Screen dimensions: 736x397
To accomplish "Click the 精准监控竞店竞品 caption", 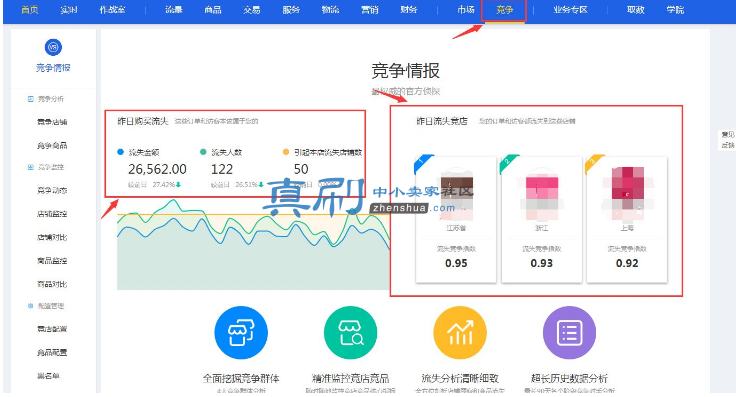I will point(350,378).
